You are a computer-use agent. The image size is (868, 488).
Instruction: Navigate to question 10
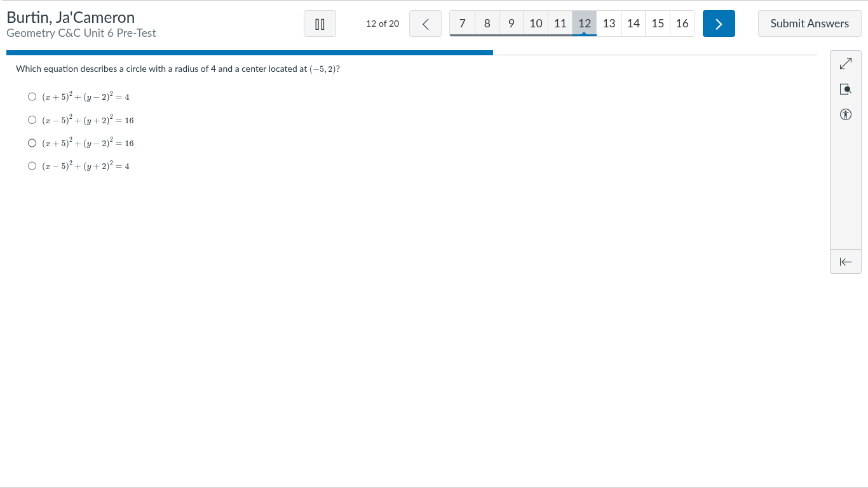point(536,24)
